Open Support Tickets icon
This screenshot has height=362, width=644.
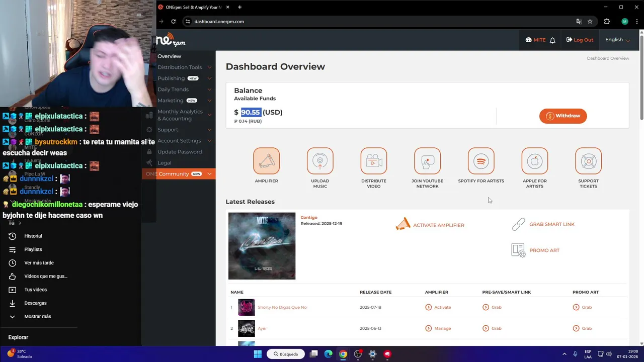588,161
